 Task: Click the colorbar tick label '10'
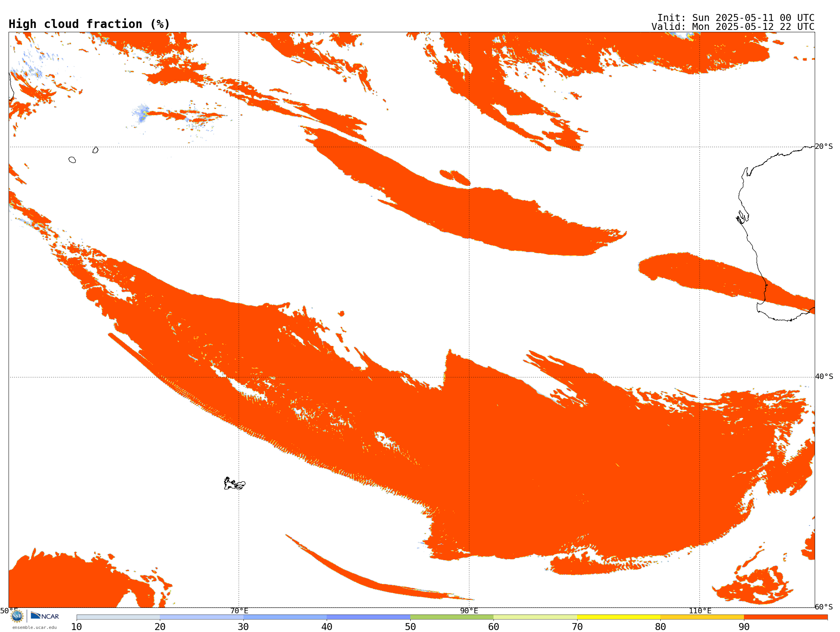(77, 627)
